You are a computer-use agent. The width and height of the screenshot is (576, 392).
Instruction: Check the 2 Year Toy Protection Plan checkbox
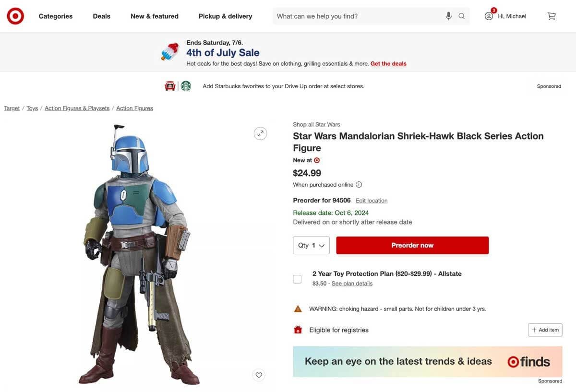297,278
